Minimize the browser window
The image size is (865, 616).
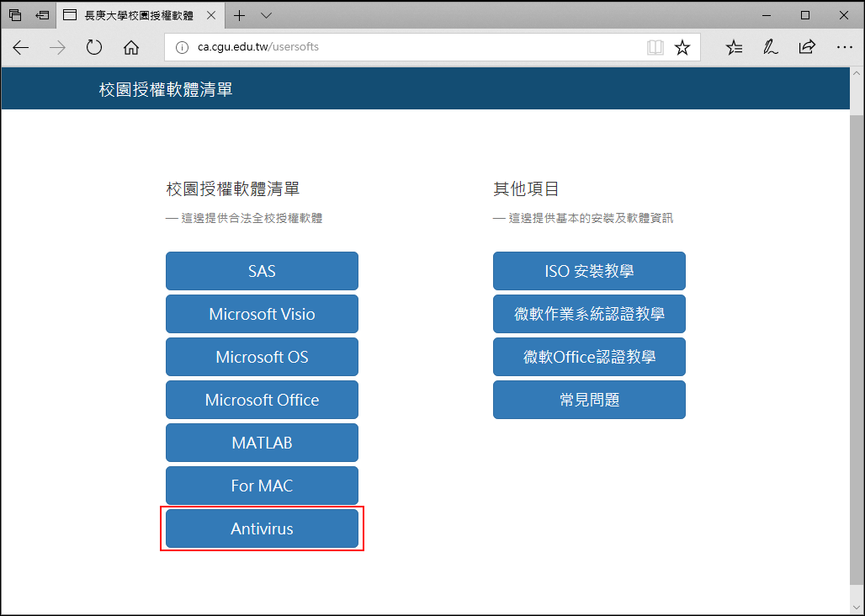click(x=767, y=15)
